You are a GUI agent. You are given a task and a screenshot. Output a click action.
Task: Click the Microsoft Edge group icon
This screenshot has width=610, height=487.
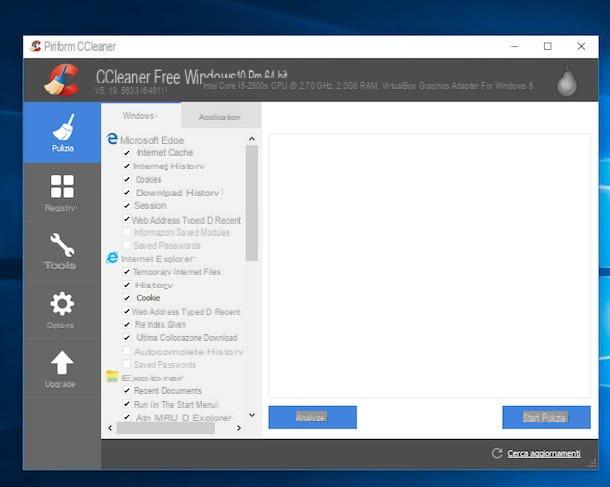click(112, 139)
